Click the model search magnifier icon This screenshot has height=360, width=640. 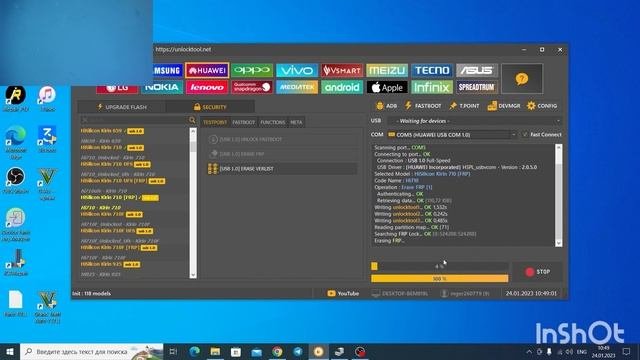tap(192, 120)
